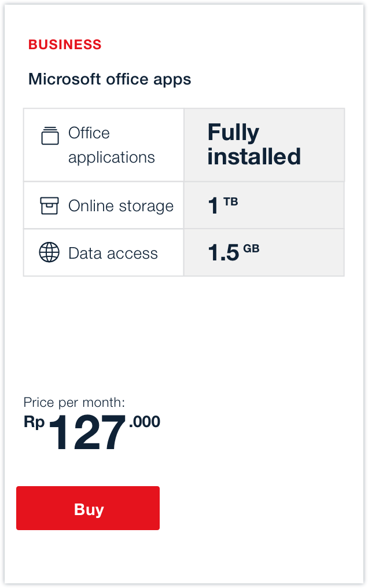The height and width of the screenshot is (588, 368).
Task: Click the Microsoft office apps heading
Action: 110,79
